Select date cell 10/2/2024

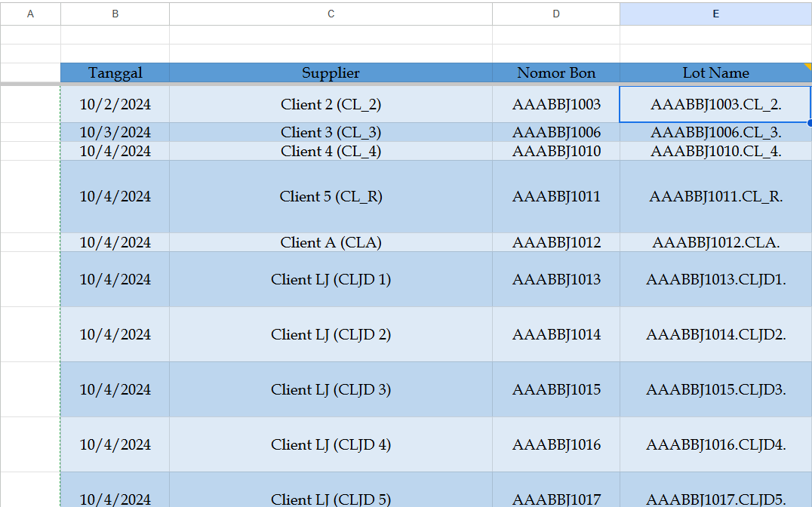(x=115, y=104)
